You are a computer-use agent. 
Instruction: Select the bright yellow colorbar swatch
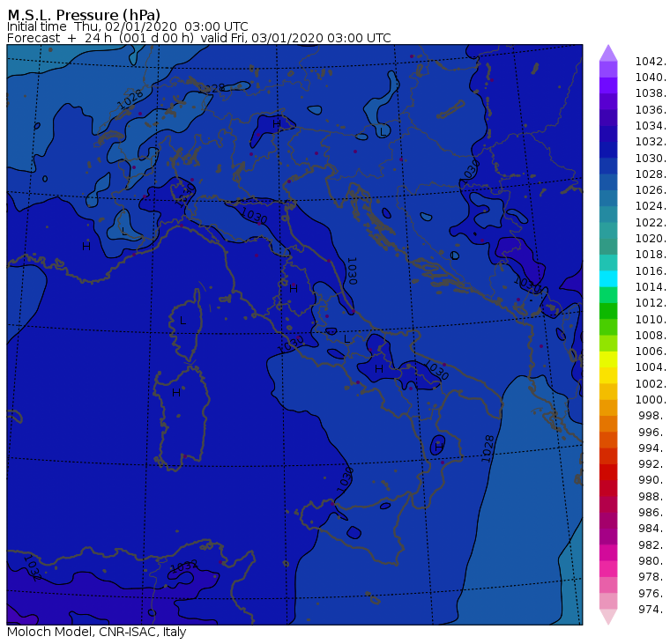(x=608, y=359)
